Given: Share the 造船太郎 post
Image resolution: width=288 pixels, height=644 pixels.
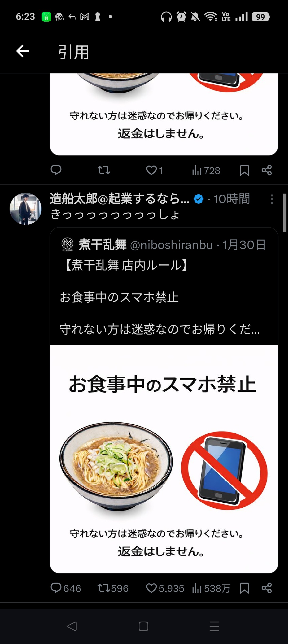Looking at the screenshot, I should (x=267, y=588).
